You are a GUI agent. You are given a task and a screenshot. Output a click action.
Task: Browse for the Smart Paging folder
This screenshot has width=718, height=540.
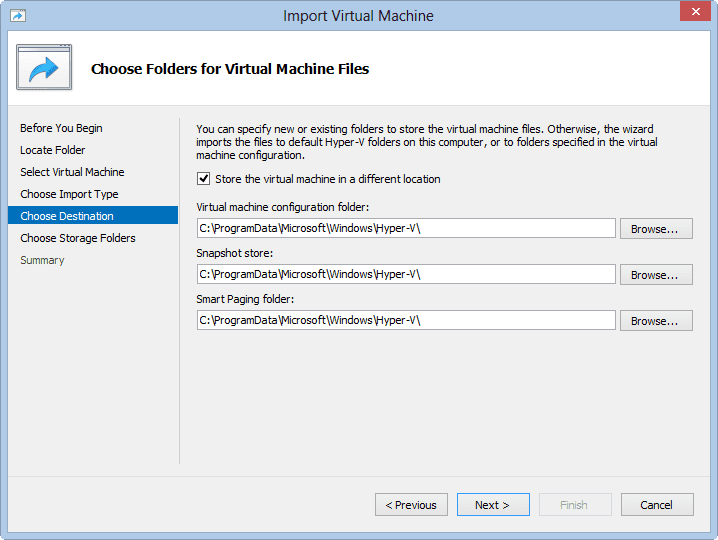pyautogui.click(x=656, y=321)
